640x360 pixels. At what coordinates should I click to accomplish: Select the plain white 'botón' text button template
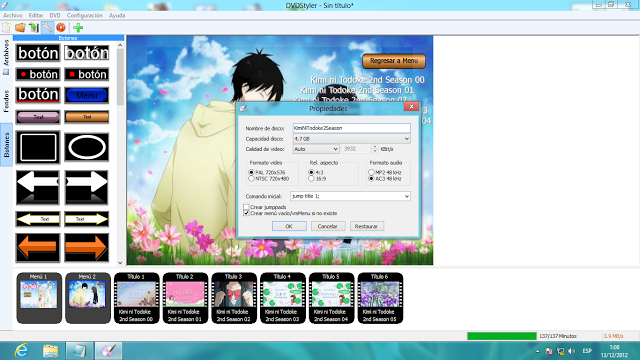point(38,53)
